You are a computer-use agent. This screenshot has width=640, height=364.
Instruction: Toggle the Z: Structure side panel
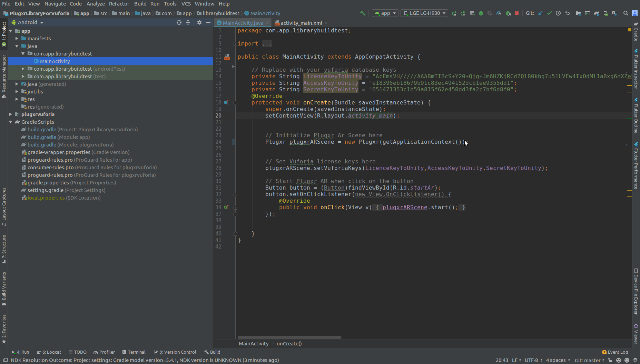4,250
